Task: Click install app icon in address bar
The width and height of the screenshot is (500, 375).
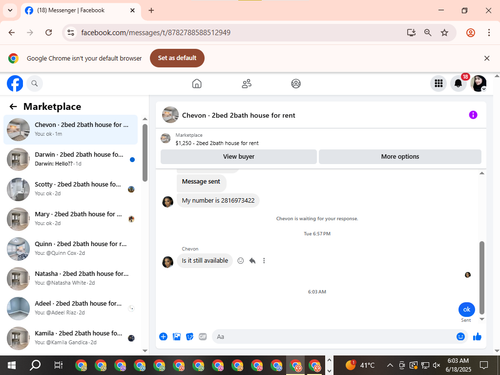Action: 411,33
